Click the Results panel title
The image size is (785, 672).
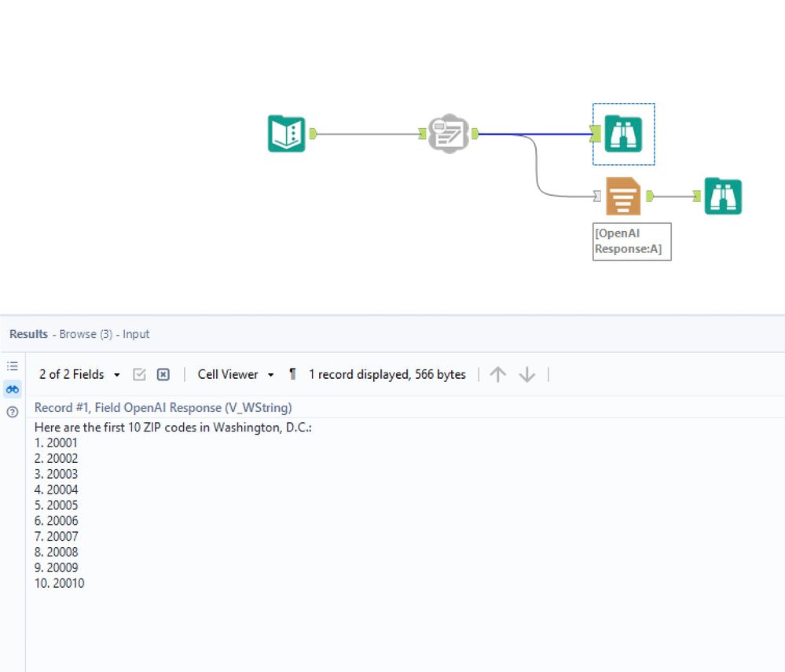pyautogui.click(x=28, y=334)
